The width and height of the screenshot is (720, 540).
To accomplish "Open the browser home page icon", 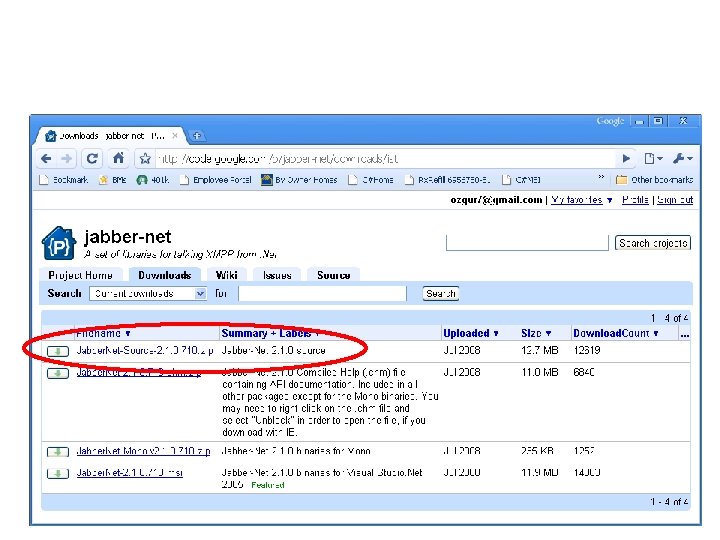I will [x=118, y=158].
